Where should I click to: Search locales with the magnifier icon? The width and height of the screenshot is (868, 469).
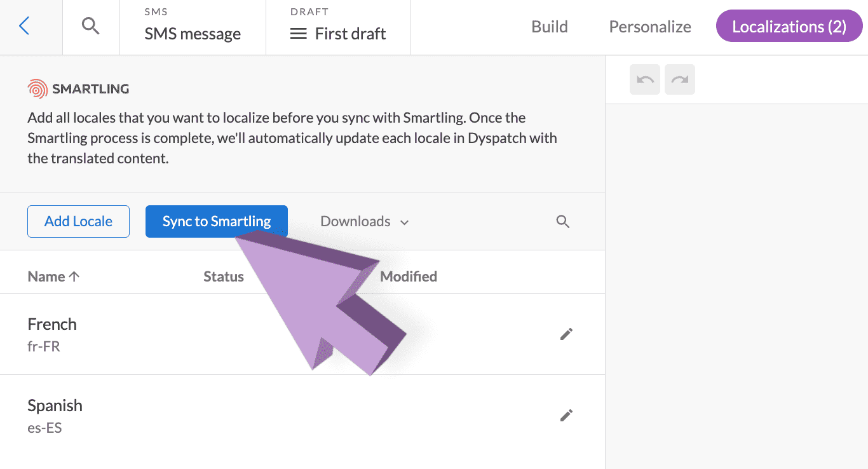tap(563, 222)
